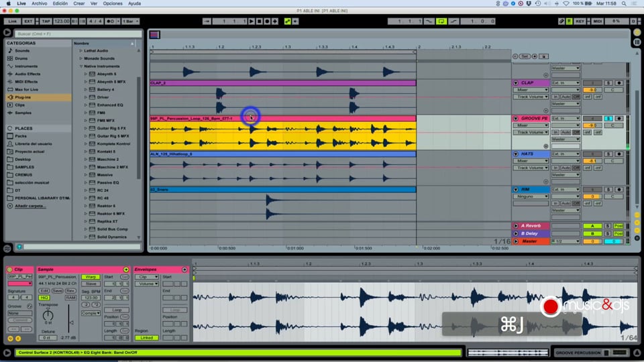Viewport: 644px width, 362px height.
Task: Click Spotlight search icon in menu bar
Action: coord(624,3)
